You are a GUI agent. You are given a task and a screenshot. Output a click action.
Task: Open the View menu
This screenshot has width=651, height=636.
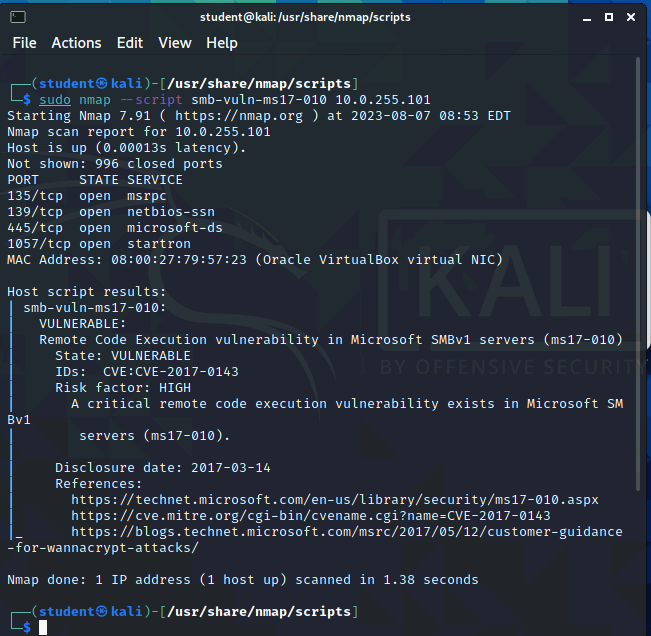click(x=175, y=43)
